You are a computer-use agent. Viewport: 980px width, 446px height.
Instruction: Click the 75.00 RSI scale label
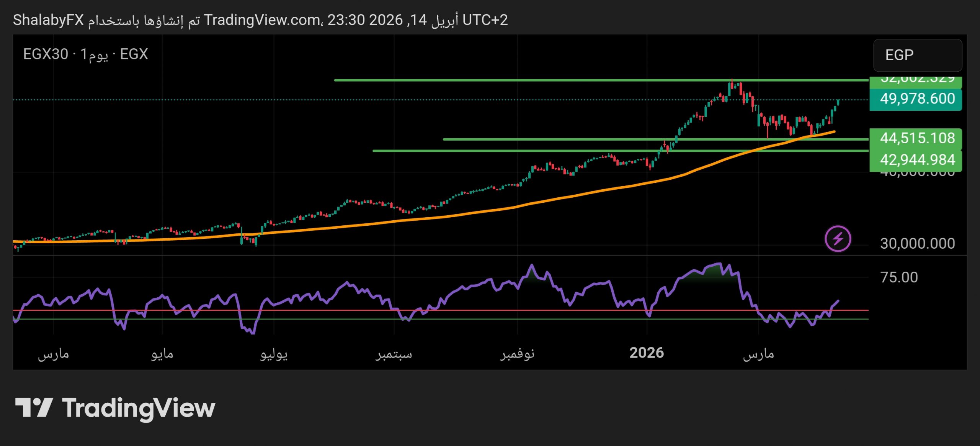coord(899,277)
